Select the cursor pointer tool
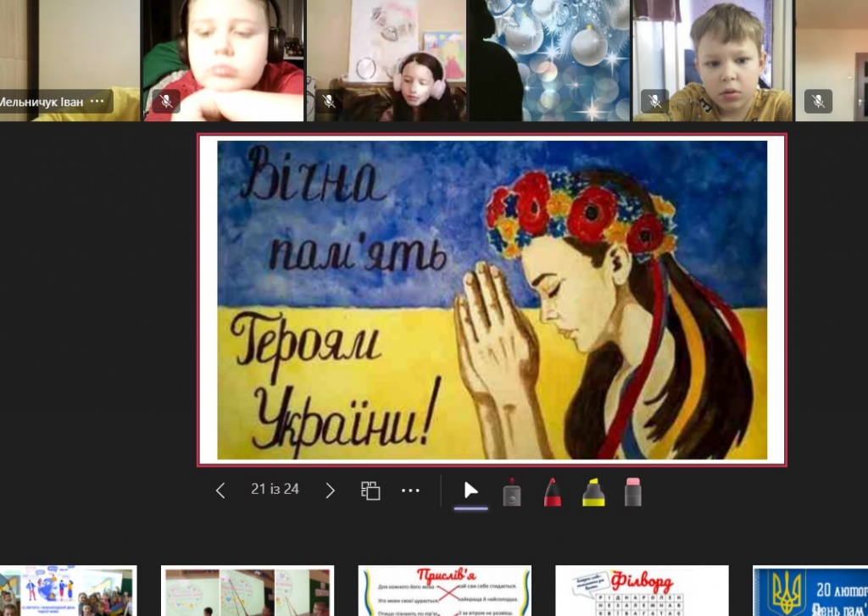Viewport: 868px width, 616px height. tap(471, 491)
